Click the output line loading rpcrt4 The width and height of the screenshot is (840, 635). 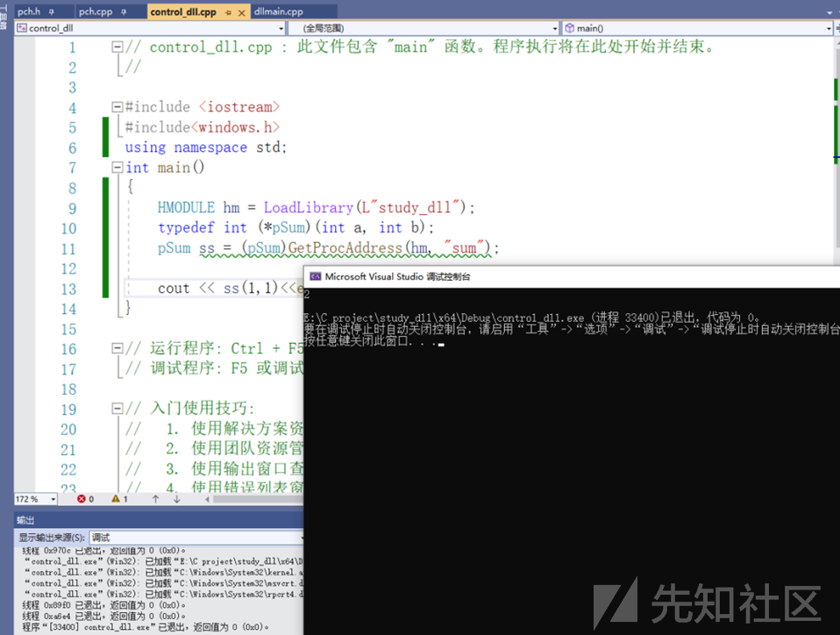coord(163,595)
